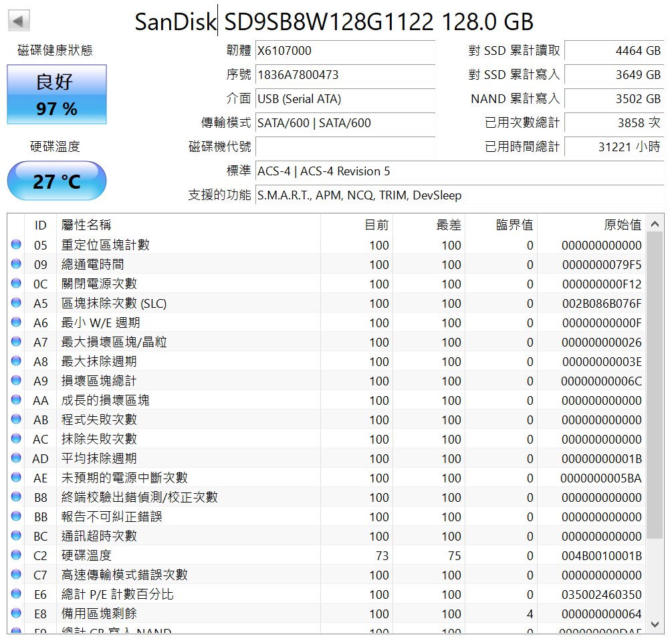
Task: Click the 韌體 firmware field X6107000
Action: pyautogui.click(x=345, y=51)
